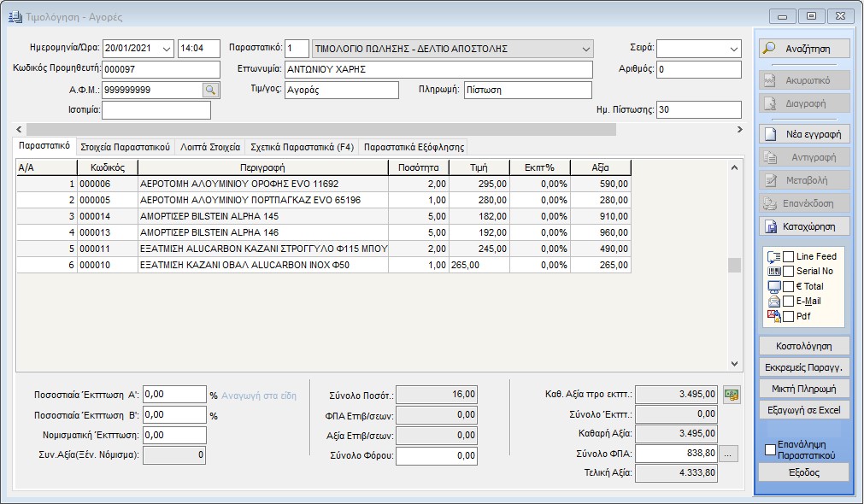Viewport: 864px width, 504px height.
Task: Click the E-Mail envelope icon
Action: tap(773, 302)
